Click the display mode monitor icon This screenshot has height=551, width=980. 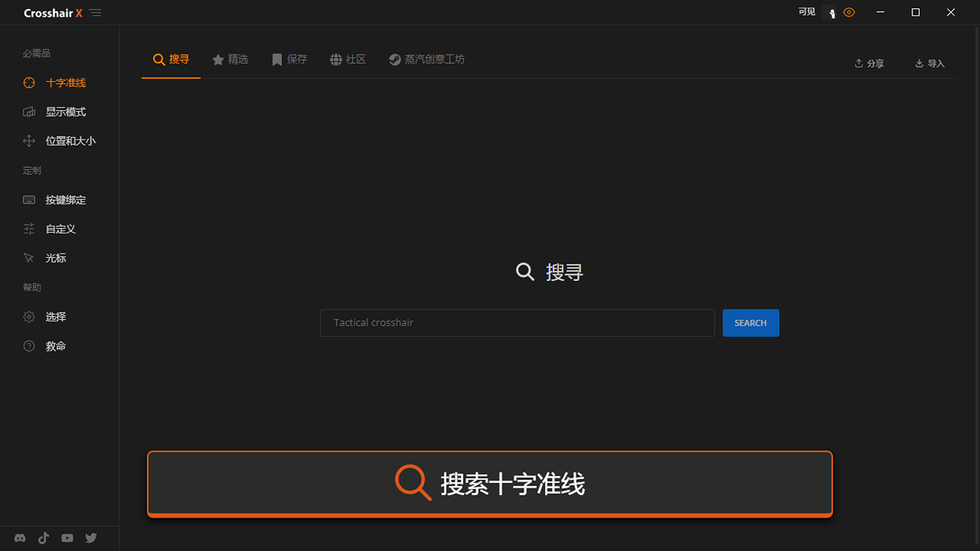pyautogui.click(x=29, y=112)
